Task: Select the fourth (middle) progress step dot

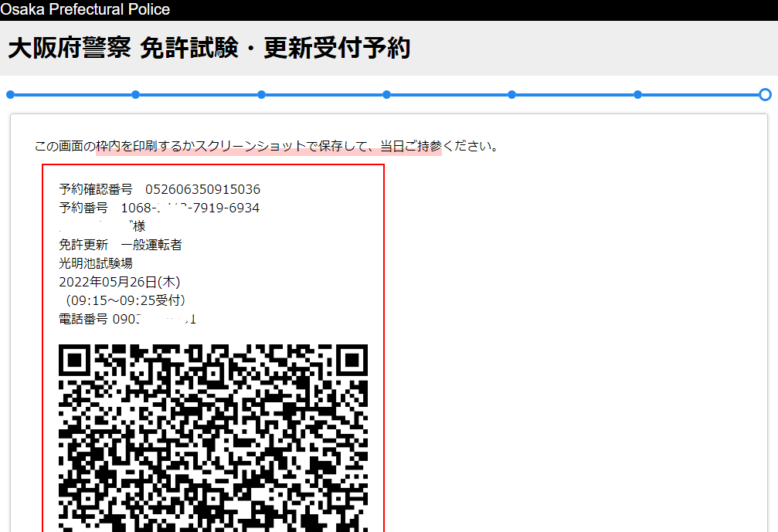Action: pyautogui.click(x=386, y=95)
